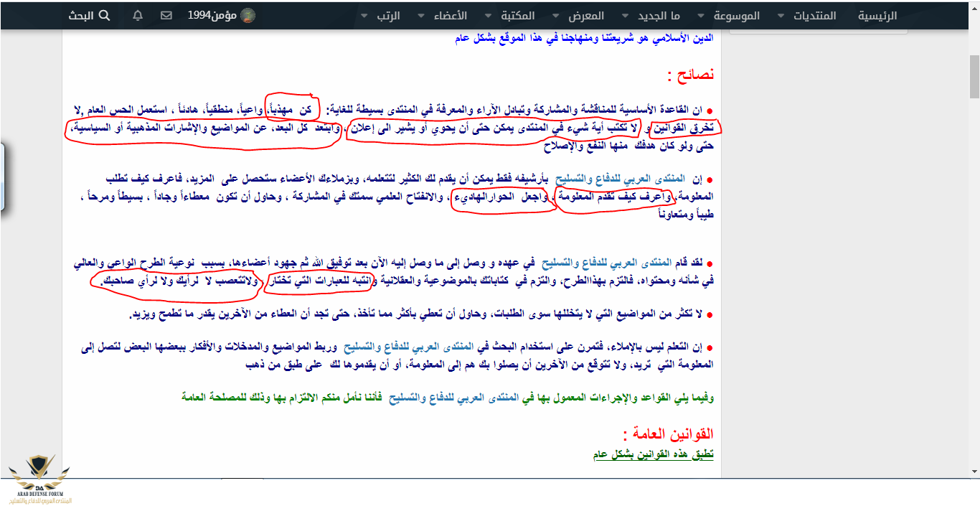980x506 pixels.
Task: Click the user avatar picture
Action: click(248, 15)
